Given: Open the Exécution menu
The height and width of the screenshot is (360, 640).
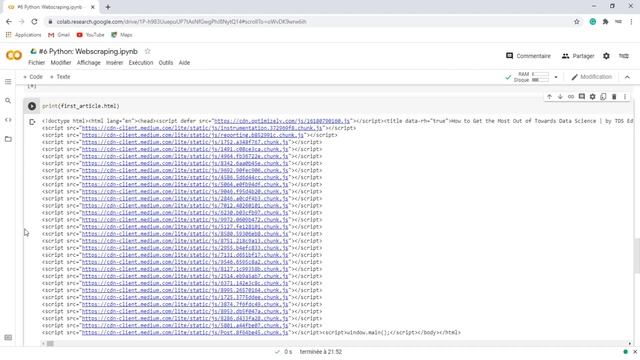Looking at the screenshot, I should point(141,62).
